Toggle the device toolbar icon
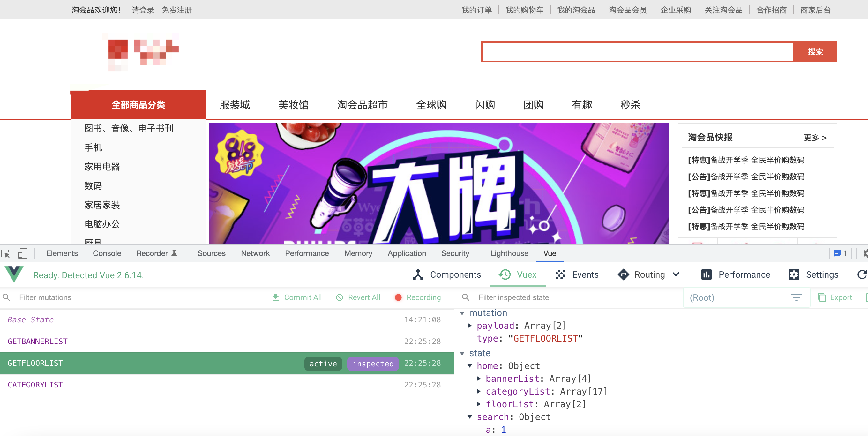This screenshot has height=436, width=868. 22,253
